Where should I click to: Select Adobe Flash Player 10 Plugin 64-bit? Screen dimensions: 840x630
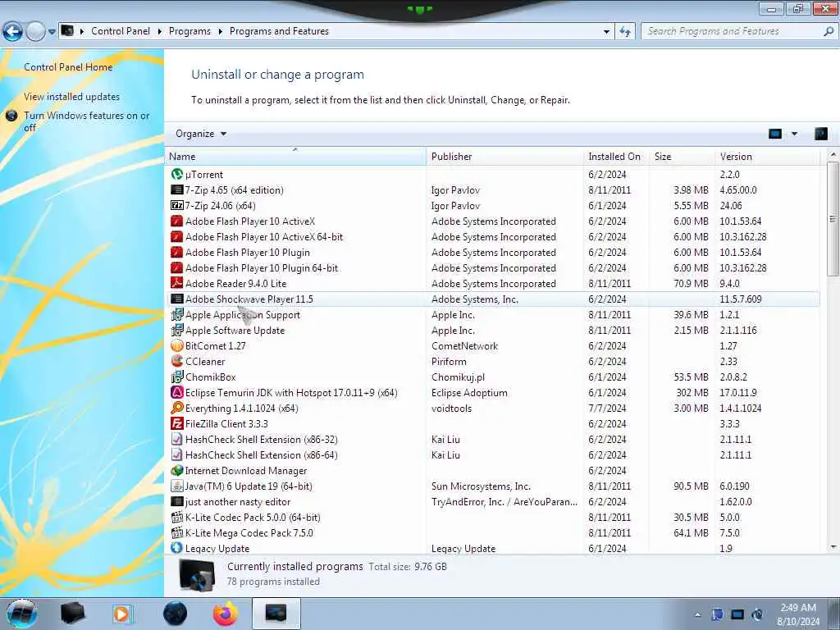(x=262, y=268)
